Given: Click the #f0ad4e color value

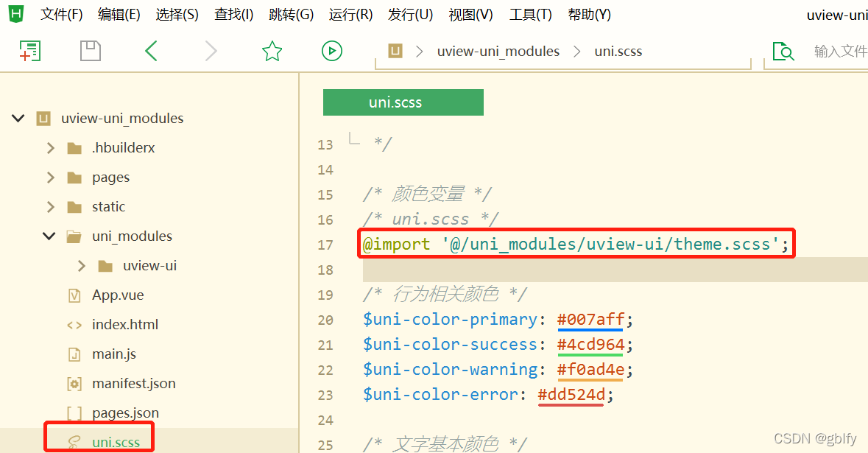Looking at the screenshot, I should [590, 369].
